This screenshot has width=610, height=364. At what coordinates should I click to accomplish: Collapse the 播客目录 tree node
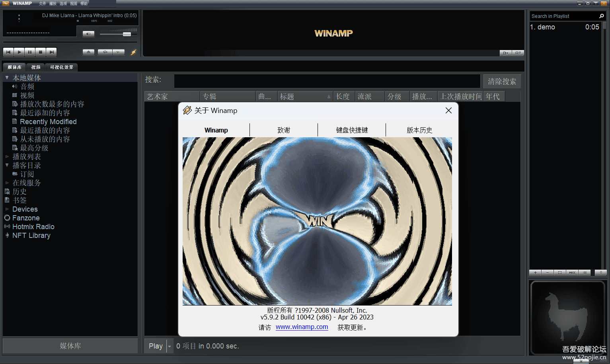point(7,165)
